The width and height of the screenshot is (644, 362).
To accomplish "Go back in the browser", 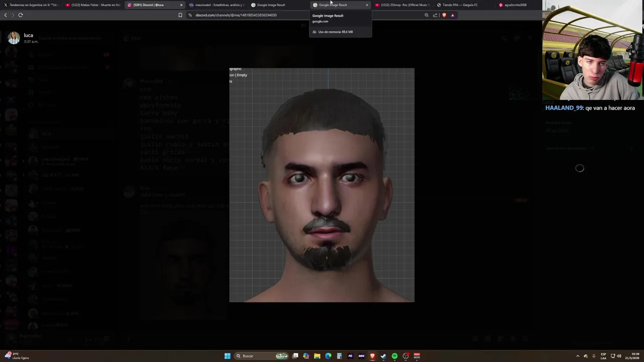I will point(6,15).
